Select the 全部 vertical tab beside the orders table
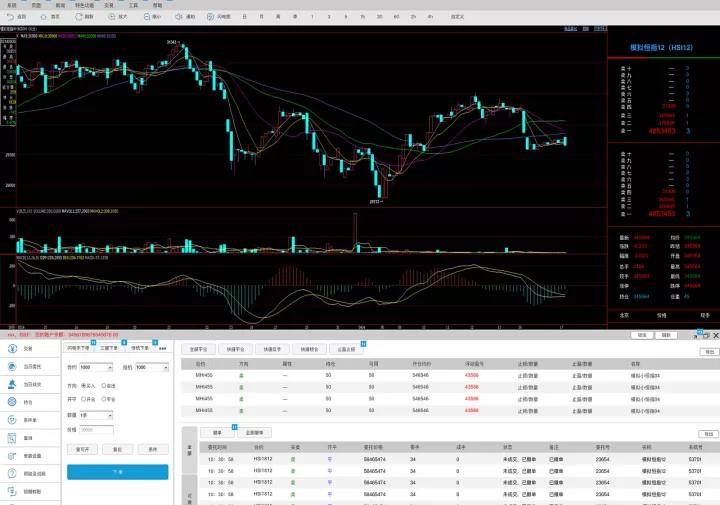720x505 pixels. (x=190, y=450)
